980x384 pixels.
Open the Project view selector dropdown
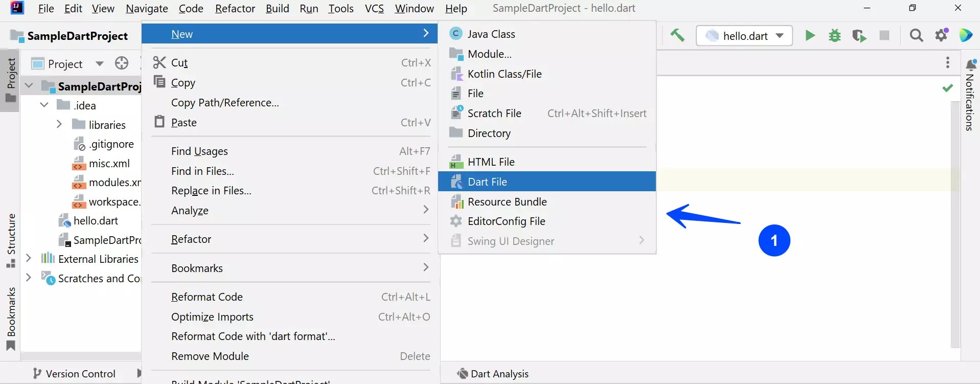[x=67, y=64]
